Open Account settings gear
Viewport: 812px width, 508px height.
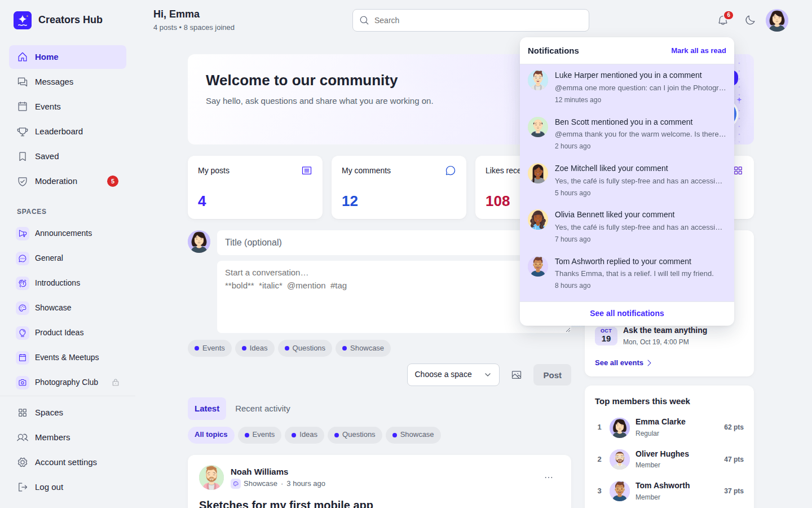tap(68, 462)
